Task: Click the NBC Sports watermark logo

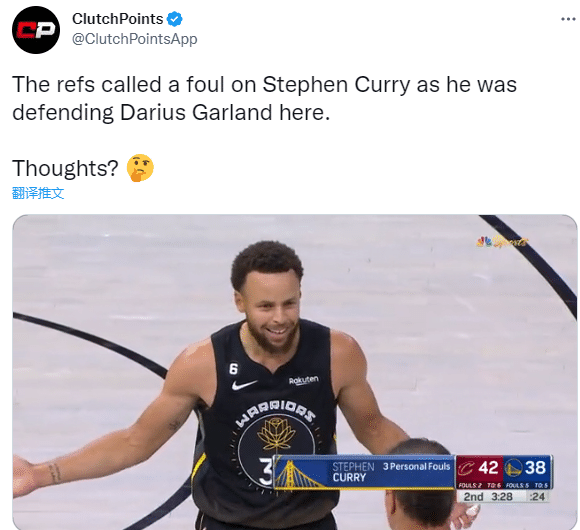Action: tap(502, 242)
